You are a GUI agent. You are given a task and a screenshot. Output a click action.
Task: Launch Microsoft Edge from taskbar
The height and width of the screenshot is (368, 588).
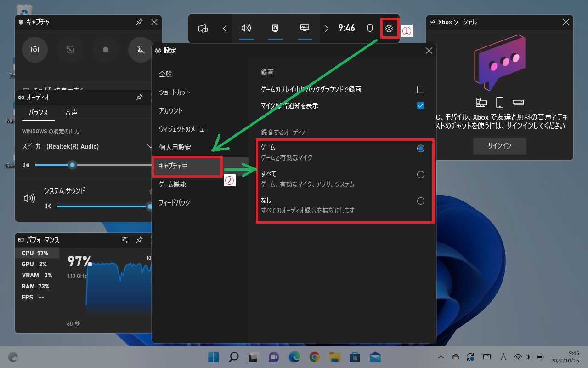tap(294, 357)
